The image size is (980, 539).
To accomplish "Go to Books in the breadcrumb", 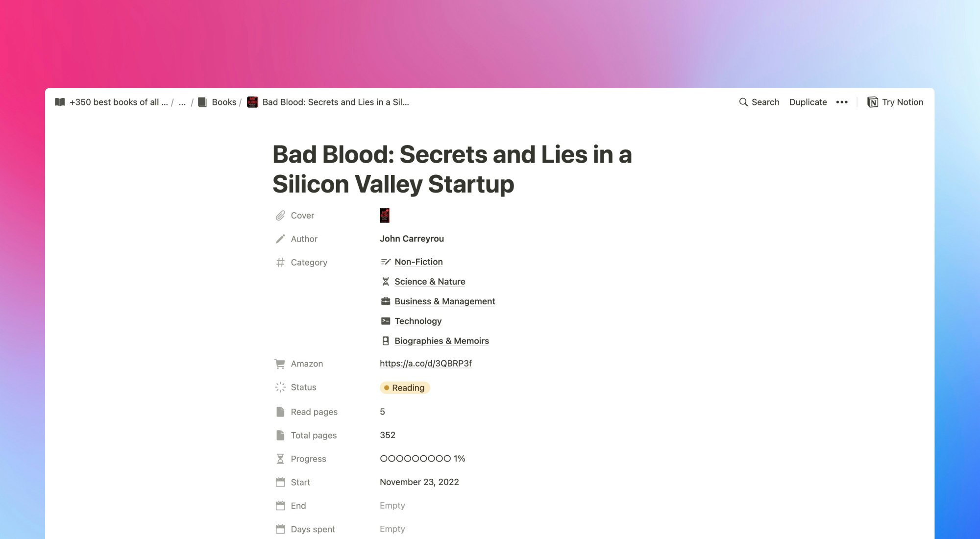I will pos(224,102).
